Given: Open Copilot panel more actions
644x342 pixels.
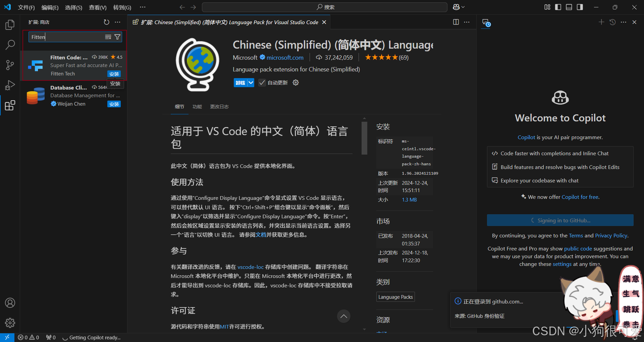Looking at the screenshot, I should pos(624,22).
